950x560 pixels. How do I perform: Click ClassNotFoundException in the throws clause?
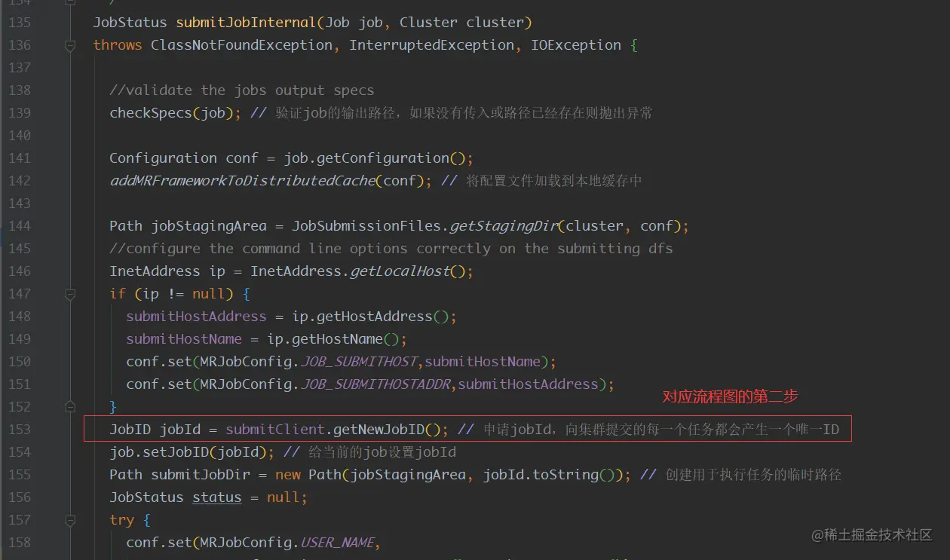(x=242, y=45)
